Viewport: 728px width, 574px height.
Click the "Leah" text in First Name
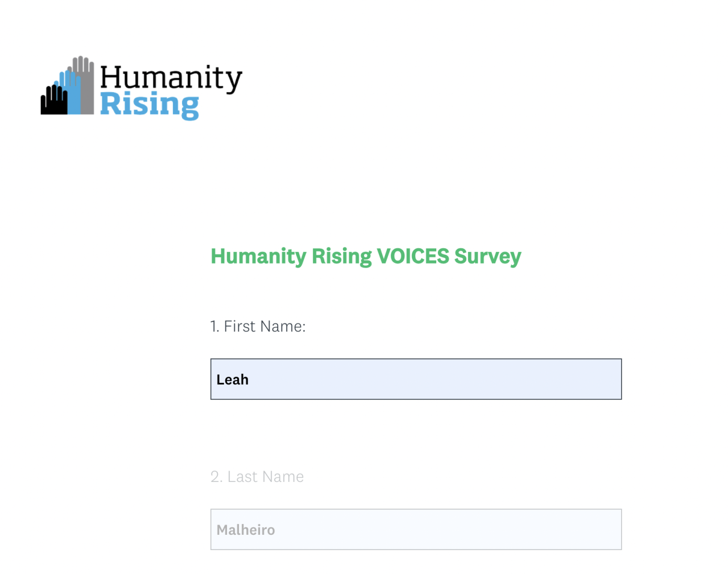(x=233, y=379)
